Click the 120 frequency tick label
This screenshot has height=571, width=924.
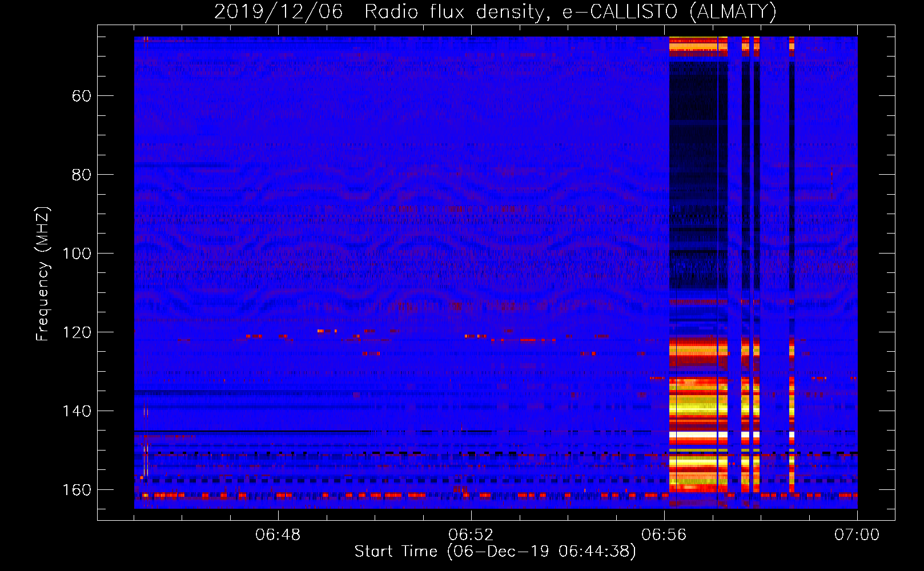(x=77, y=332)
